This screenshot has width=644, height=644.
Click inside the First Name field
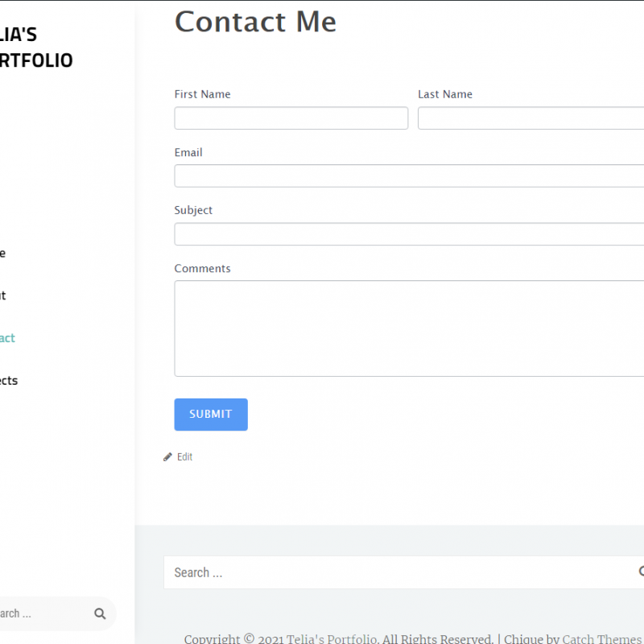click(291, 118)
